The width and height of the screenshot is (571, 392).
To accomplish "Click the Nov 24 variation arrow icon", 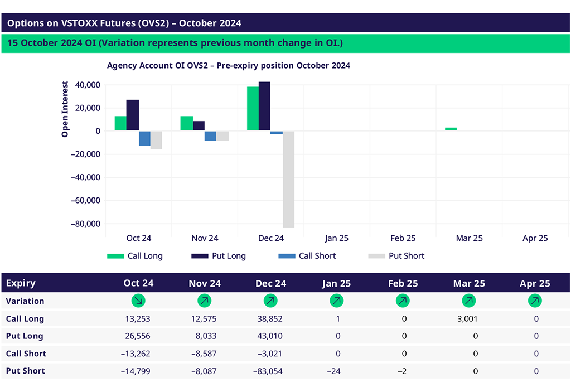I will pos(204,301).
